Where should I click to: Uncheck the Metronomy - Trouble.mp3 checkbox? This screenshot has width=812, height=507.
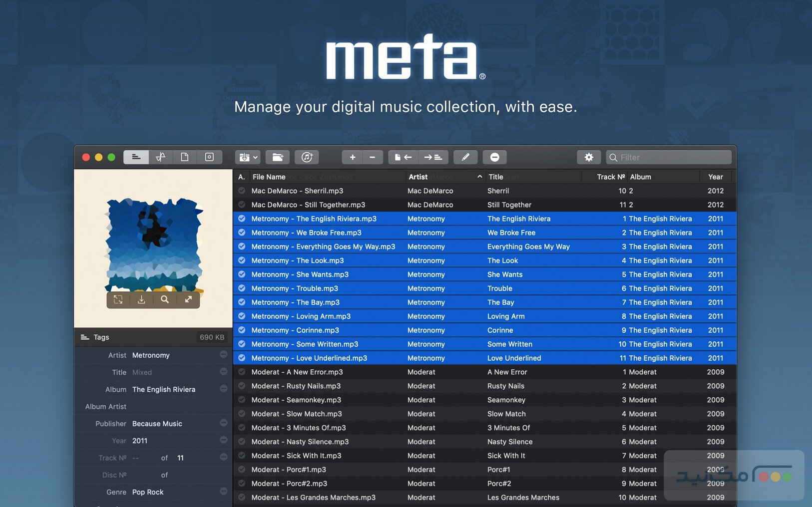click(242, 288)
